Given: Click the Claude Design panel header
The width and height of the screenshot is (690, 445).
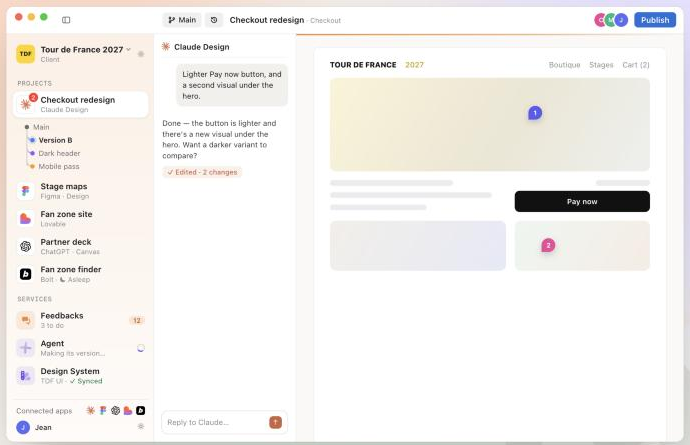Looking at the screenshot, I should (x=196, y=47).
